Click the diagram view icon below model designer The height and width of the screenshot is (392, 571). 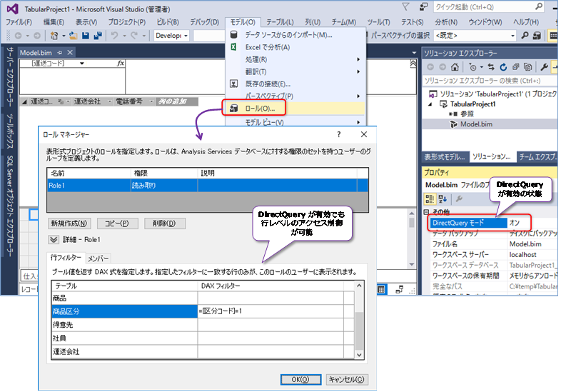[400, 290]
